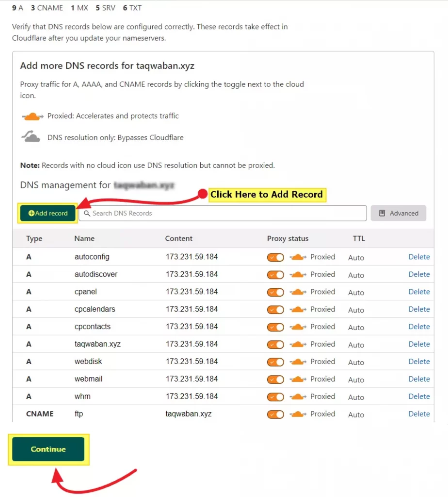Screen dimensions: 448x497
Task: Filter by the 6 TXT record count
Action: (132, 8)
